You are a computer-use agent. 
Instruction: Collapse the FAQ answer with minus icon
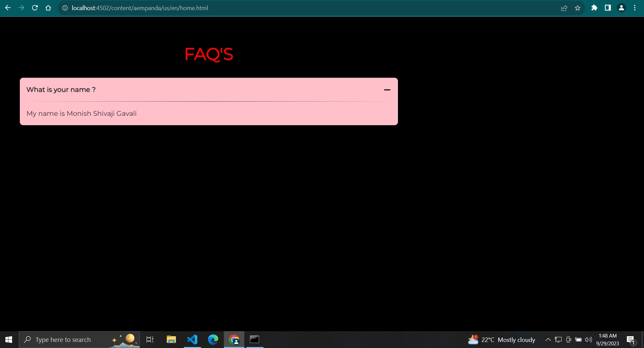tap(387, 90)
